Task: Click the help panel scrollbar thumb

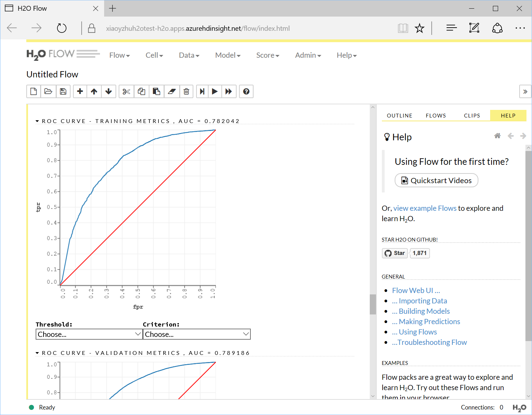Action: 528,246
